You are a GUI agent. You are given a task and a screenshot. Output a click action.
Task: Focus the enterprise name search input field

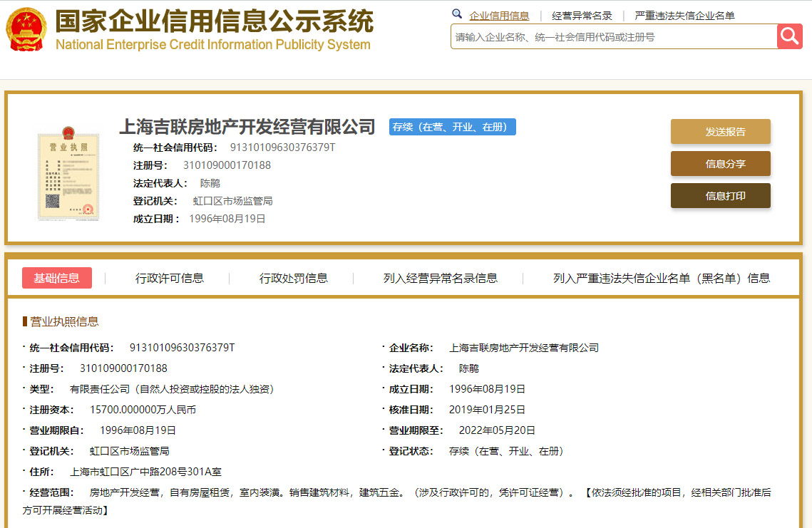[x=614, y=37]
